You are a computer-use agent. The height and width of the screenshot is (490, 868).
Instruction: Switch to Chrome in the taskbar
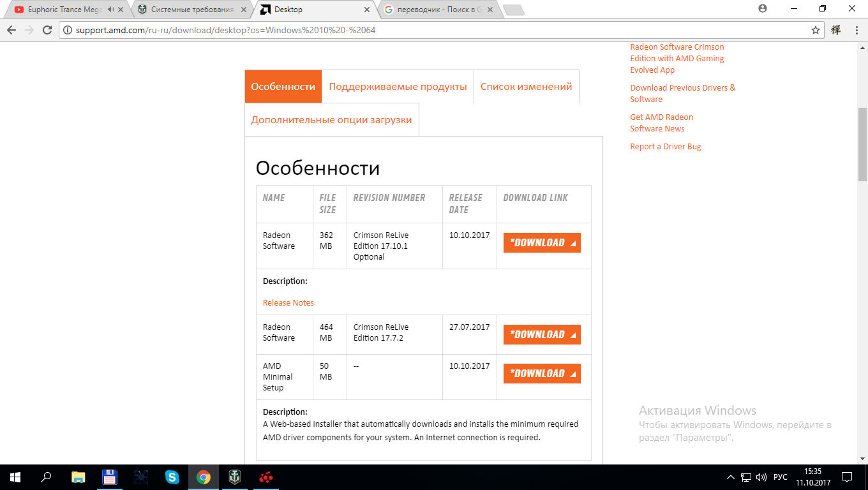pos(204,477)
